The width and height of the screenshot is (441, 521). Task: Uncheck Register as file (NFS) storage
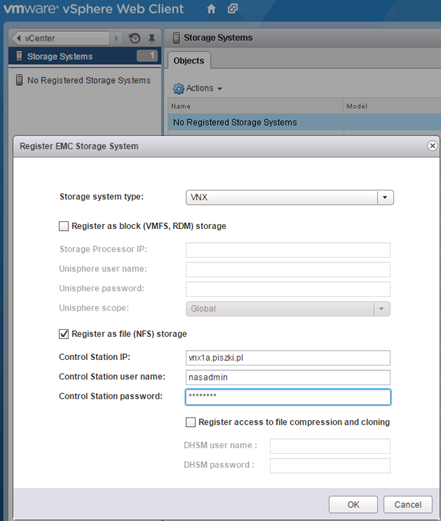tap(64, 334)
